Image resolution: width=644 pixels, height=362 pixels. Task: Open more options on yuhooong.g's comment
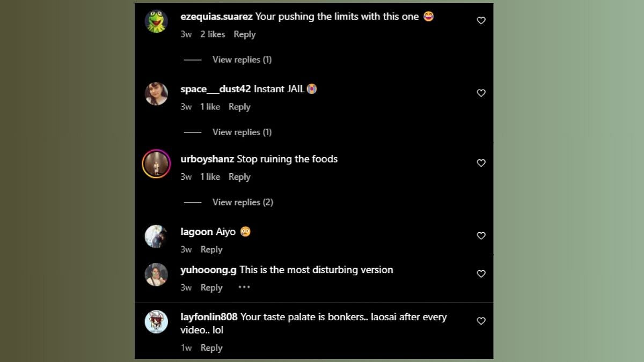[x=244, y=287]
